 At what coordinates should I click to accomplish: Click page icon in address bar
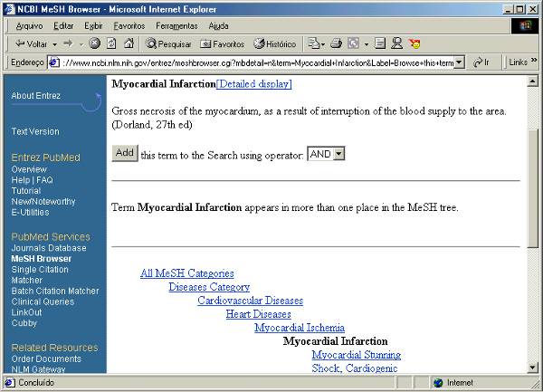pos(53,62)
